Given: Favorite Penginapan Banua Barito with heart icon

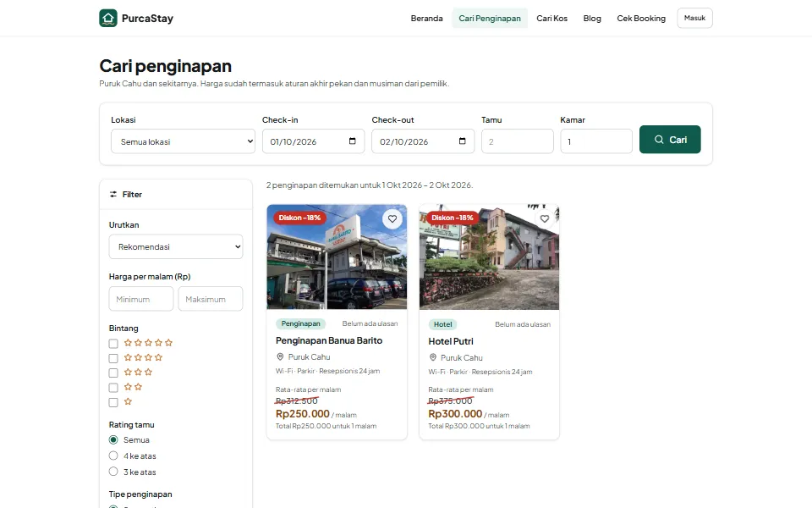Looking at the screenshot, I should 392,218.
